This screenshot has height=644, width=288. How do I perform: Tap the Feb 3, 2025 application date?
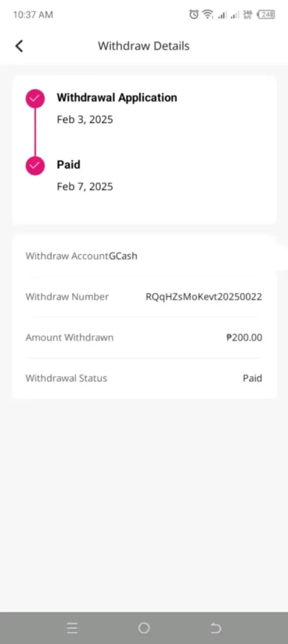85,120
